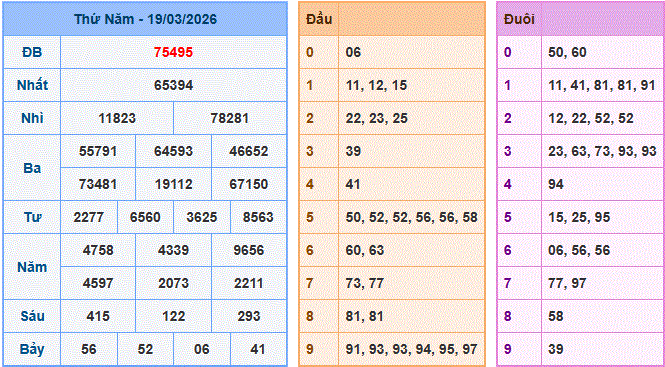Click fifth prize number 2211
Viewport: 665px width, 367px height.
click(x=249, y=283)
